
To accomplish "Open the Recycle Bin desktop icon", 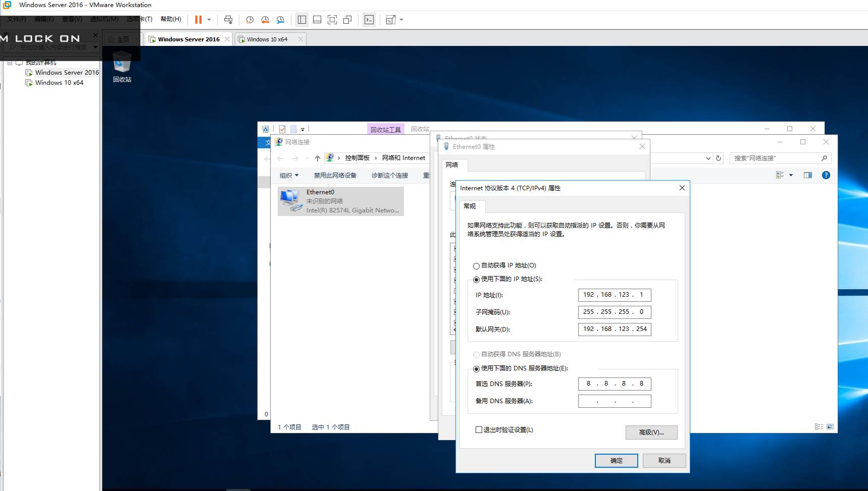I will tap(122, 67).
